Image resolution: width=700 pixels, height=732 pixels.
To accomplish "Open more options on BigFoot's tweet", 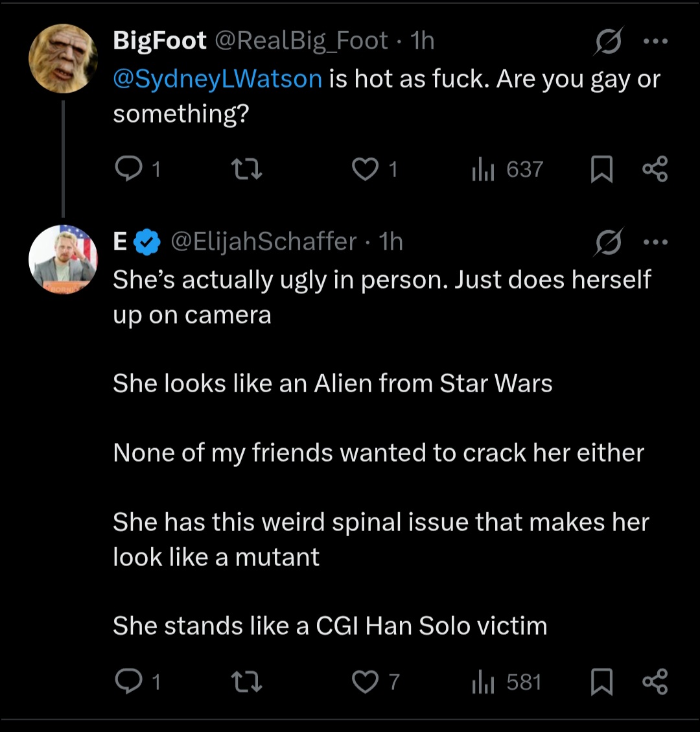I will [656, 41].
